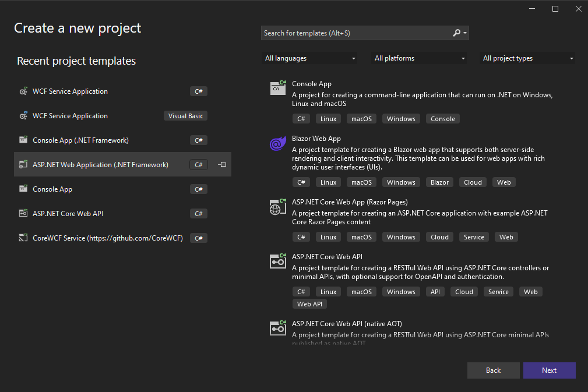Click the Windows tag under Razor Pages template
This screenshot has height=392, width=588.
click(x=402, y=237)
